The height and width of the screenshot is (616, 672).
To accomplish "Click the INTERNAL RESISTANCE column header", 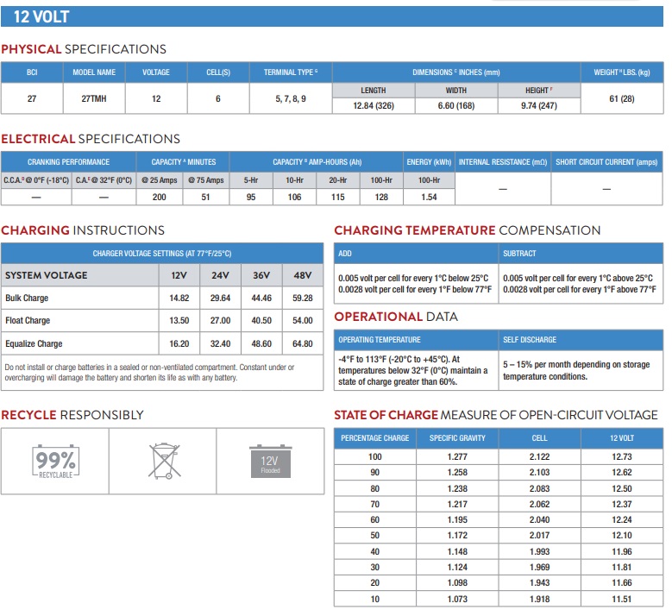I will point(503,162).
